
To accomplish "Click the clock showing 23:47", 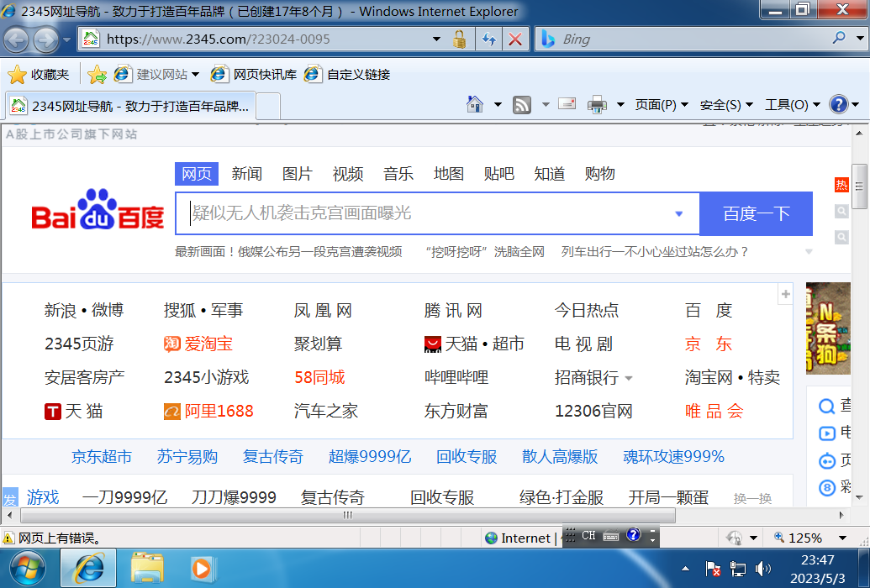I will coord(817,560).
